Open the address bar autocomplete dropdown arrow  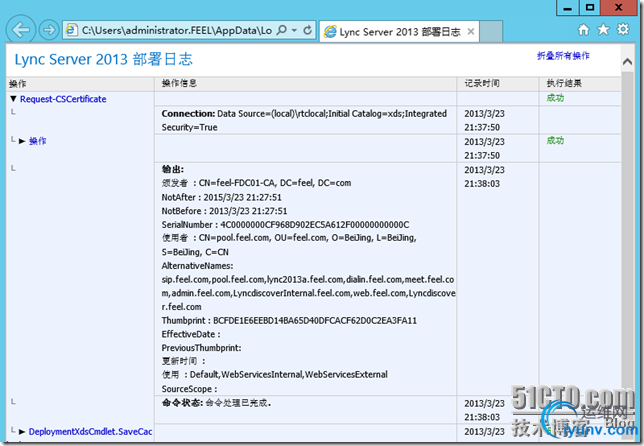tap(294, 30)
